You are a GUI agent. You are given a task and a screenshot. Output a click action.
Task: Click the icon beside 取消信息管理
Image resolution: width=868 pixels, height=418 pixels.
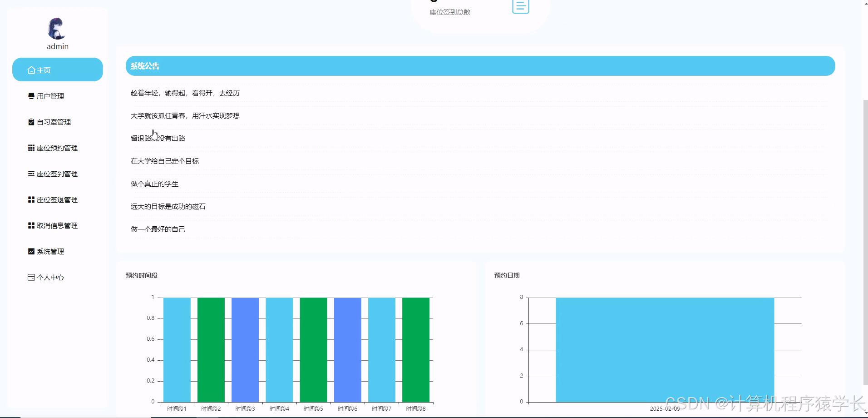pyautogui.click(x=31, y=225)
